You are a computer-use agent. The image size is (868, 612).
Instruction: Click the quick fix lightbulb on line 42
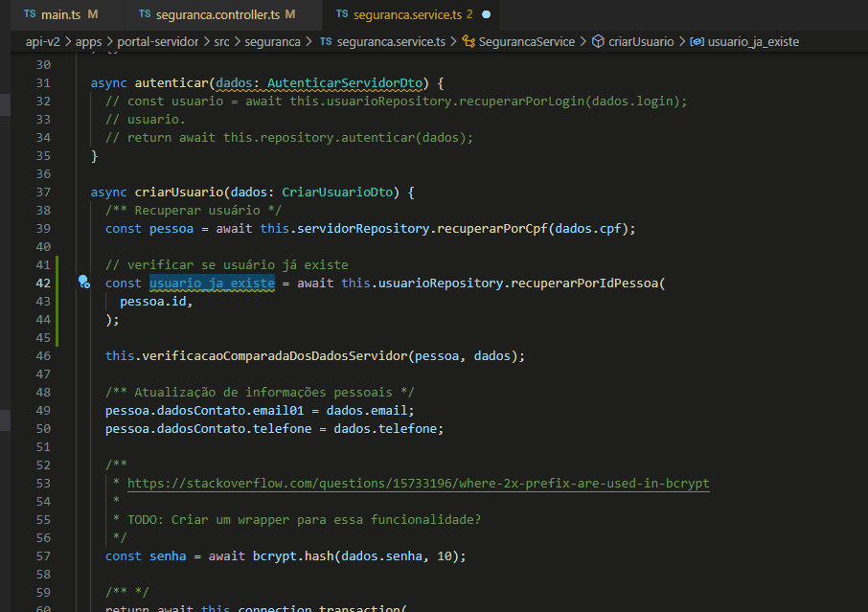point(83,283)
